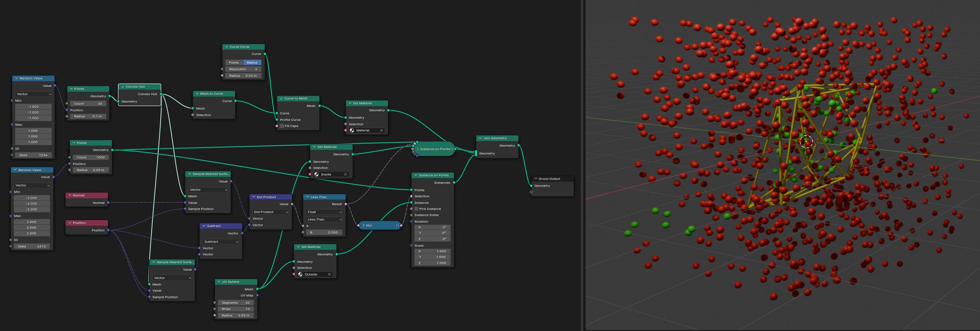Click the Position output socket of Position node
Screen dimensions: 980x331
[108, 230]
